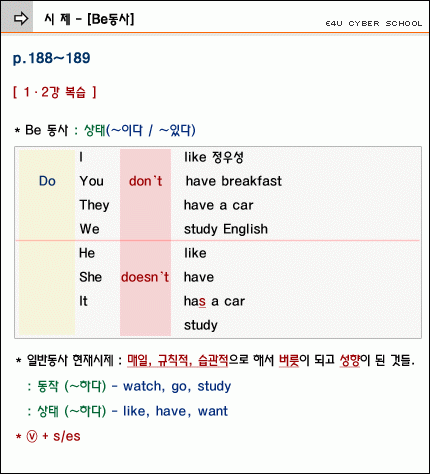430x474 pixels.
Task: Click the red doesn't cell
Action: pos(145,277)
